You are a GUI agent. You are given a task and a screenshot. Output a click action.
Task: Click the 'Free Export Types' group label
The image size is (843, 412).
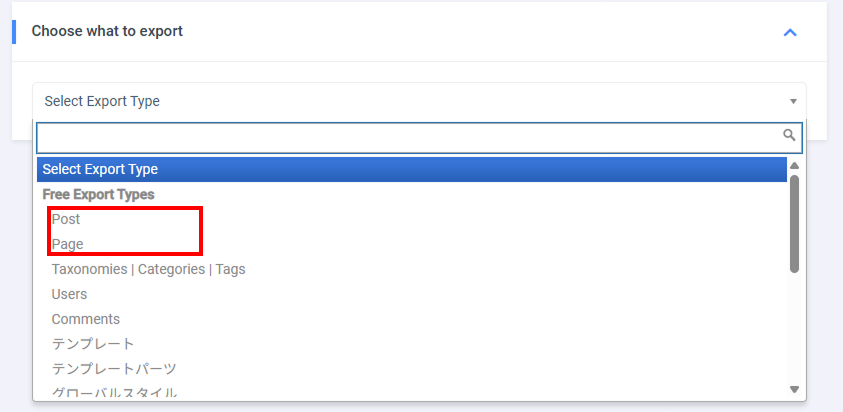[98, 194]
